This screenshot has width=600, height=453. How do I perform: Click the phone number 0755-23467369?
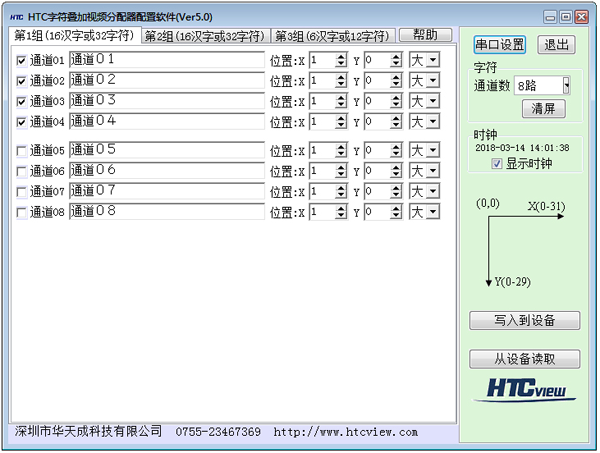click(218, 432)
